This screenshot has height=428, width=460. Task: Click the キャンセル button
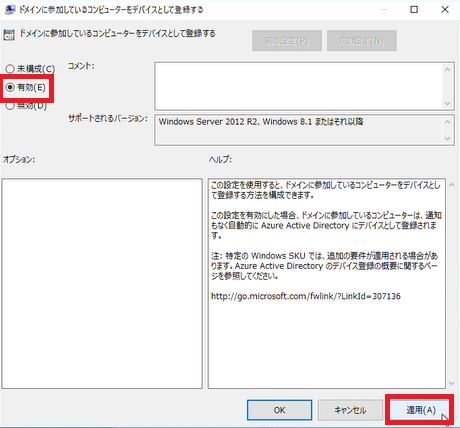click(x=350, y=410)
